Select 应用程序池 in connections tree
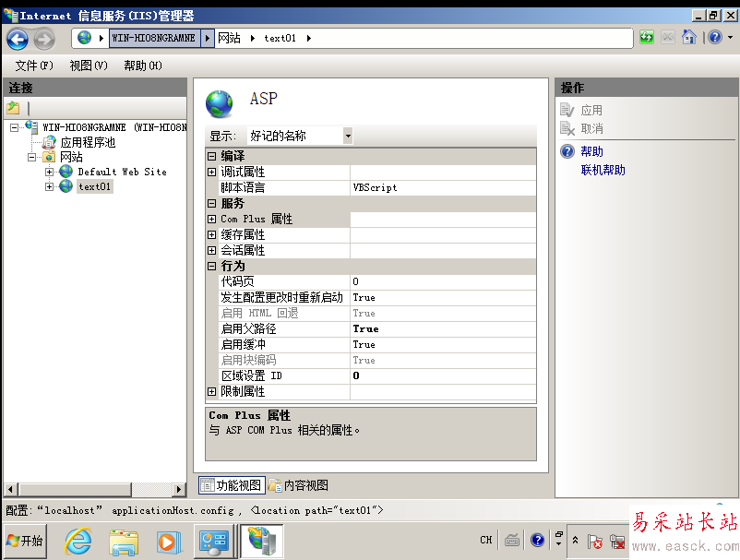740x560 pixels. point(88,142)
